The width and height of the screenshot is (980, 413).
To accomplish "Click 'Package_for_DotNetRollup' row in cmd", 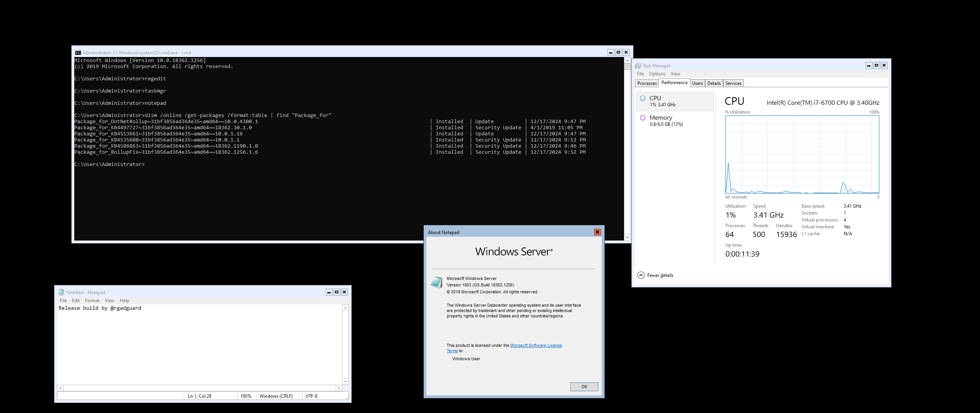I will 330,122.
